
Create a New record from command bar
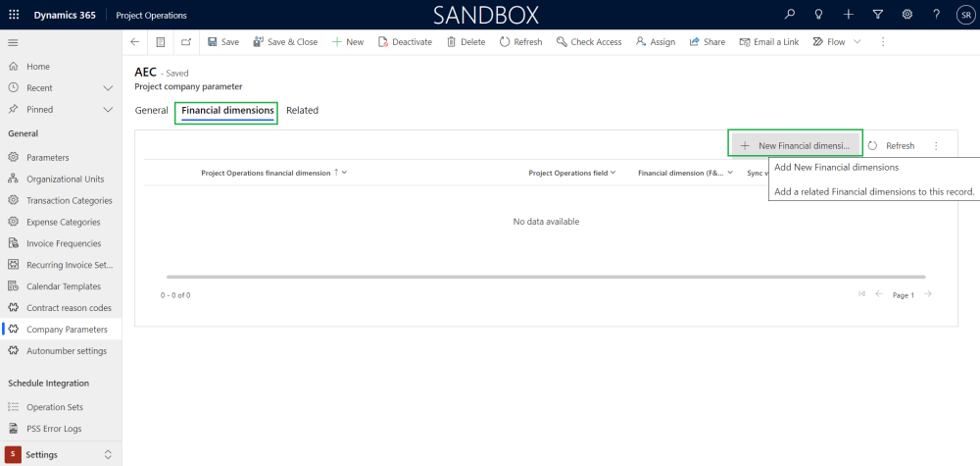coord(348,42)
